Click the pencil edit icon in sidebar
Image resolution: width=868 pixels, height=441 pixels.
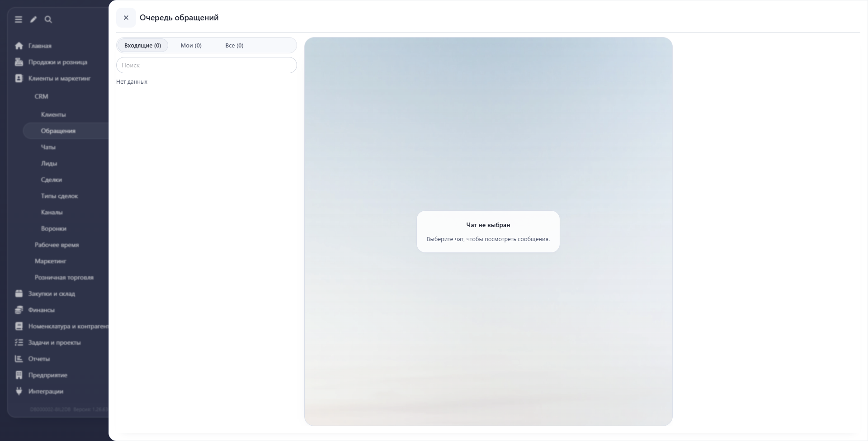(33, 19)
